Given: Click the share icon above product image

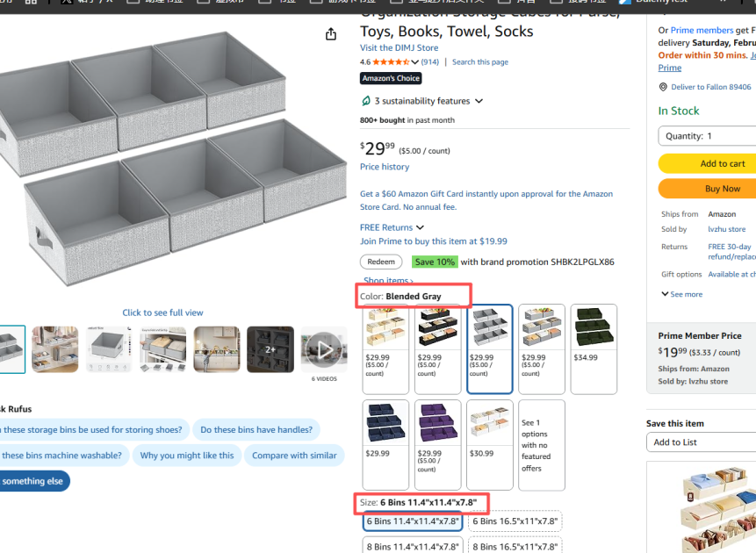Looking at the screenshot, I should [x=331, y=34].
